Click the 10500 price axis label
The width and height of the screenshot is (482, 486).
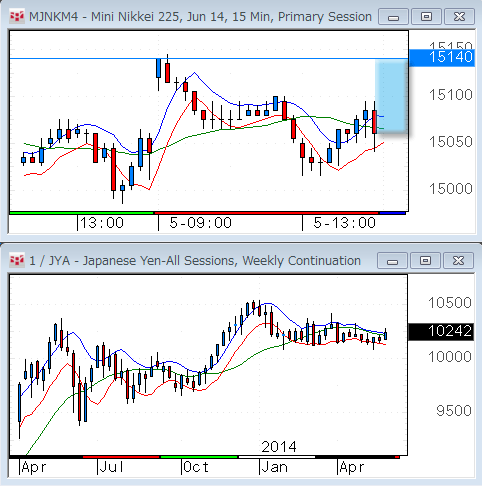[450, 303]
